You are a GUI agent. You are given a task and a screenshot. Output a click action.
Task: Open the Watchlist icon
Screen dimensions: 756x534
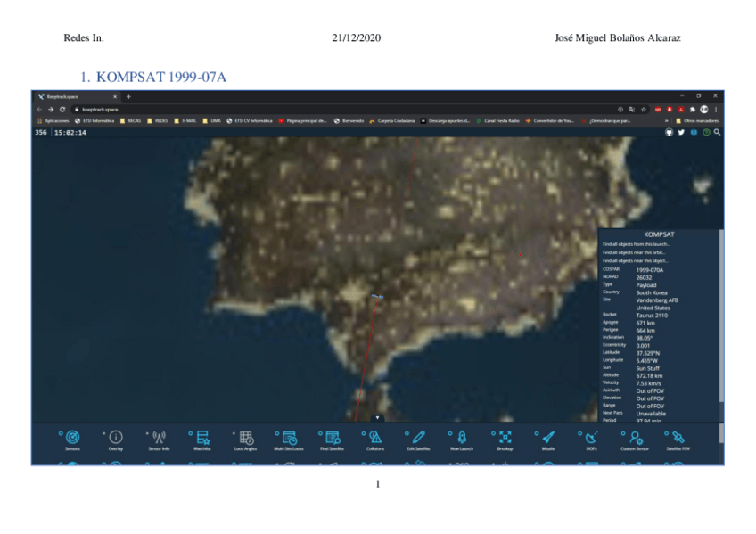coord(202,436)
